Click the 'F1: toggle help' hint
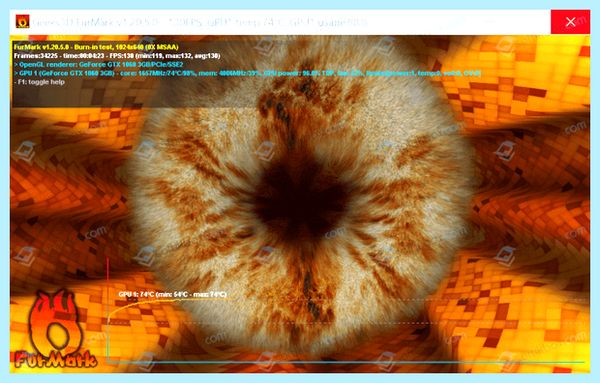 (x=39, y=82)
